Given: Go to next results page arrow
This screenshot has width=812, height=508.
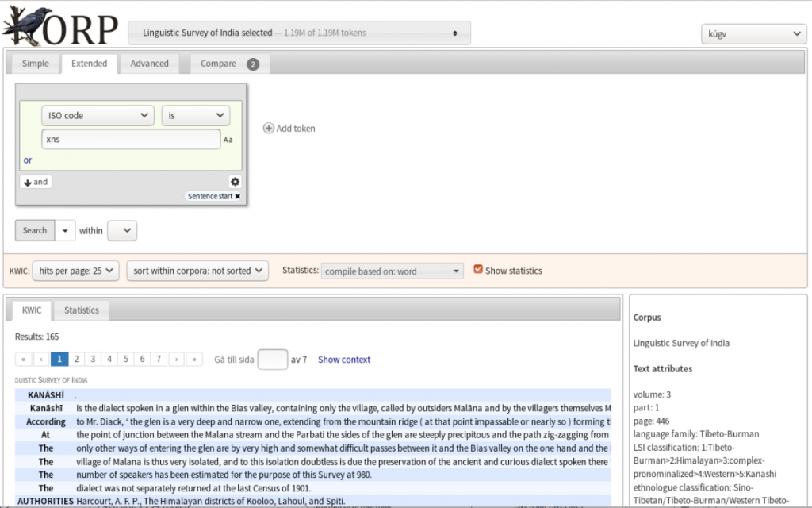Looking at the screenshot, I should 177,360.
